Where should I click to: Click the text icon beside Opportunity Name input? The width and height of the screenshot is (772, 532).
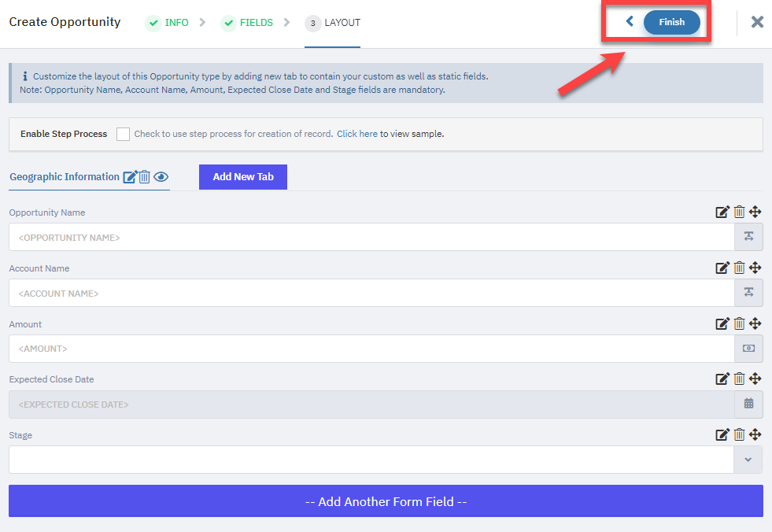coord(749,237)
